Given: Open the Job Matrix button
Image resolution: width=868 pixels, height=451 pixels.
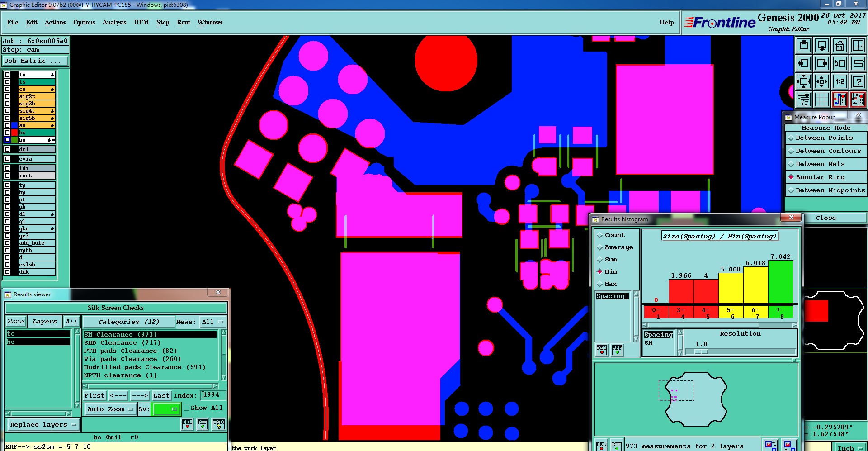Looking at the screenshot, I should tap(35, 61).
